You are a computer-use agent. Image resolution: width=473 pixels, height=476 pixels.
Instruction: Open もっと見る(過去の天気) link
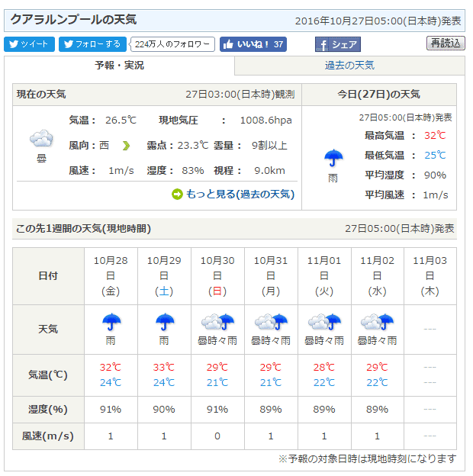(240, 194)
